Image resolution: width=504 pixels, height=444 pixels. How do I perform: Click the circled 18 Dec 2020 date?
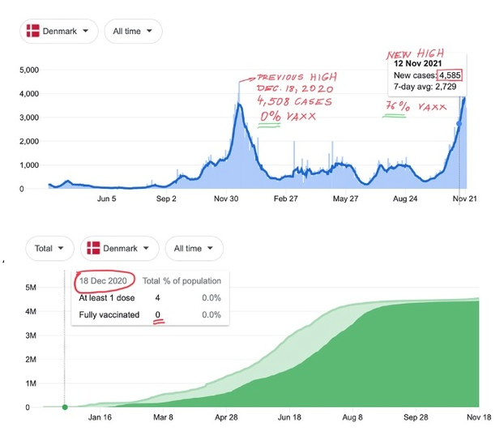pyautogui.click(x=102, y=280)
